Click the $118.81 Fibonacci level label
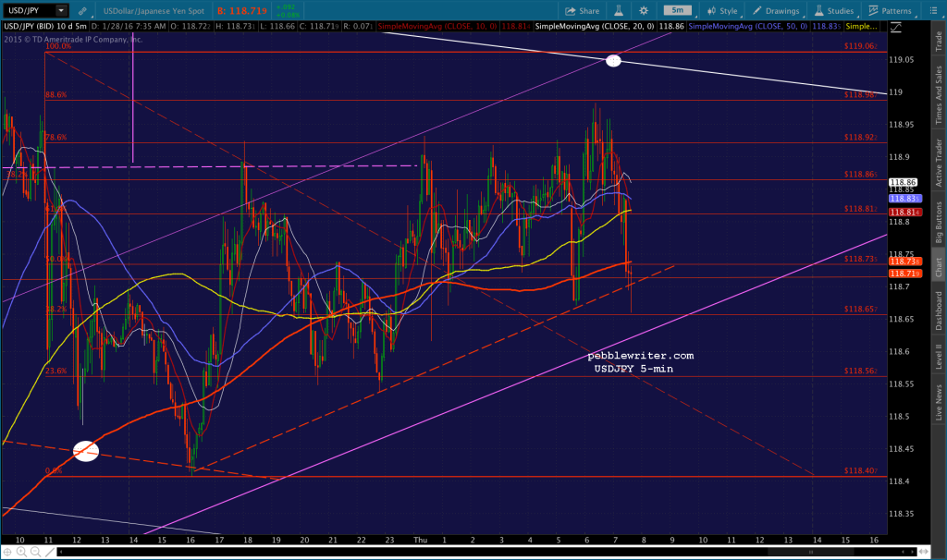 point(861,209)
